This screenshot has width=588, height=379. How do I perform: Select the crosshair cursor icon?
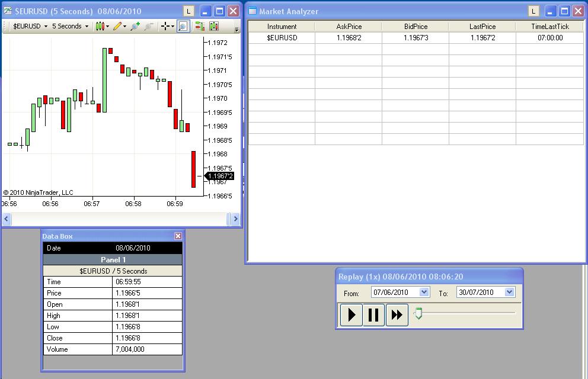click(x=165, y=26)
